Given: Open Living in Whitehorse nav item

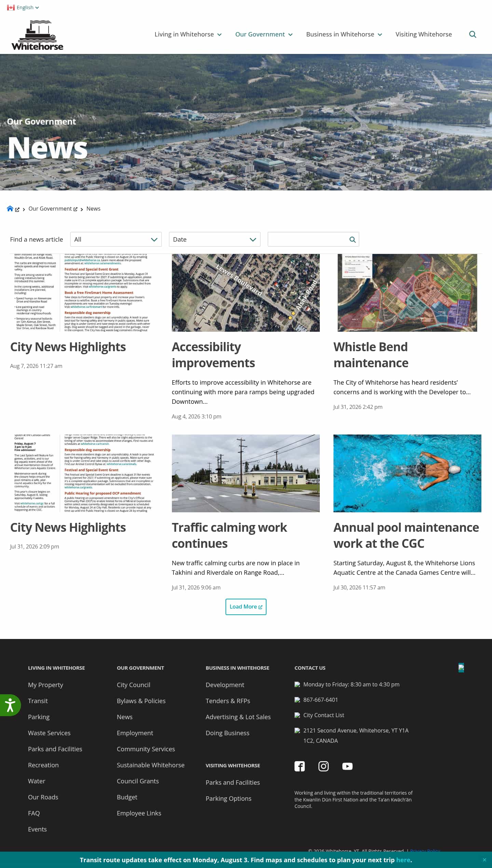Looking at the screenshot, I should (x=184, y=34).
